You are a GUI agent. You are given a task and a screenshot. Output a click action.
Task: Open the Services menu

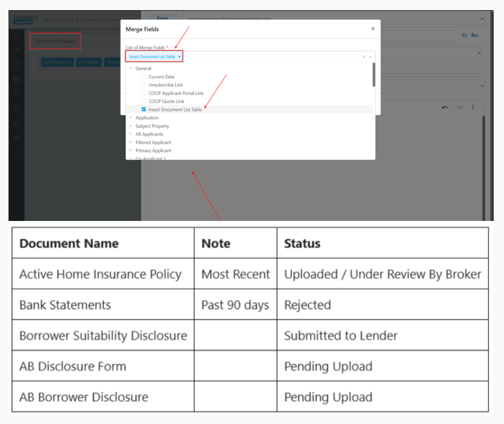point(91,20)
